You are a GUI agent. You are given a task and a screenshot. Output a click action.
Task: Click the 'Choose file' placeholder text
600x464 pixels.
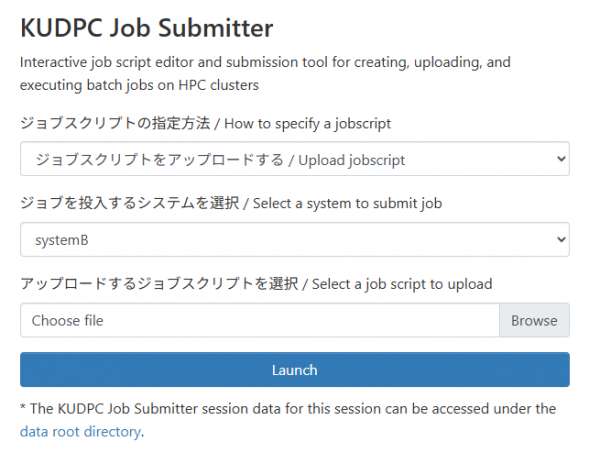(67, 321)
